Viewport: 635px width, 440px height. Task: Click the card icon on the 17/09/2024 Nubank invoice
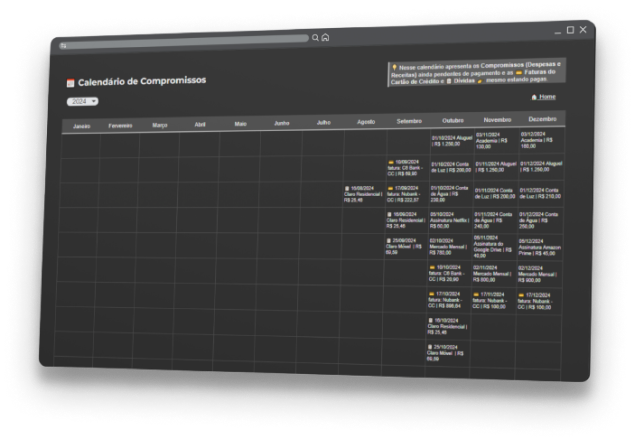tap(391, 187)
